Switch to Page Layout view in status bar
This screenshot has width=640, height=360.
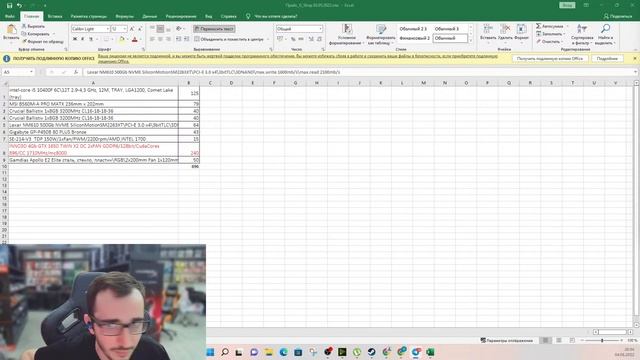pyautogui.click(x=559, y=340)
